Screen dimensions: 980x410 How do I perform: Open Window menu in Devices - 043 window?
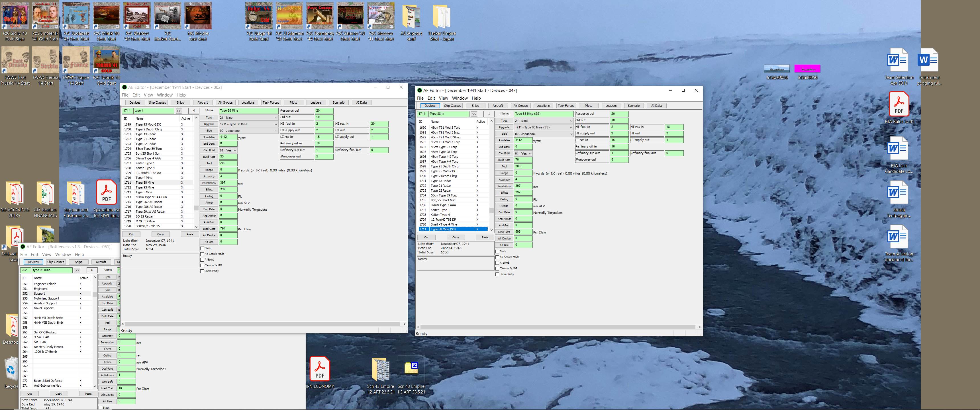click(460, 98)
